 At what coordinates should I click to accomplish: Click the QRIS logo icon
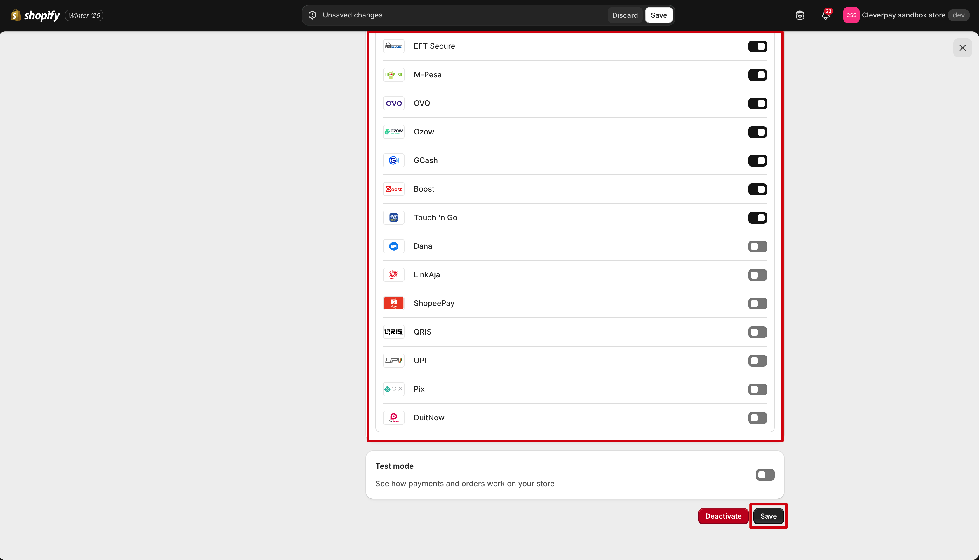tap(393, 332)
